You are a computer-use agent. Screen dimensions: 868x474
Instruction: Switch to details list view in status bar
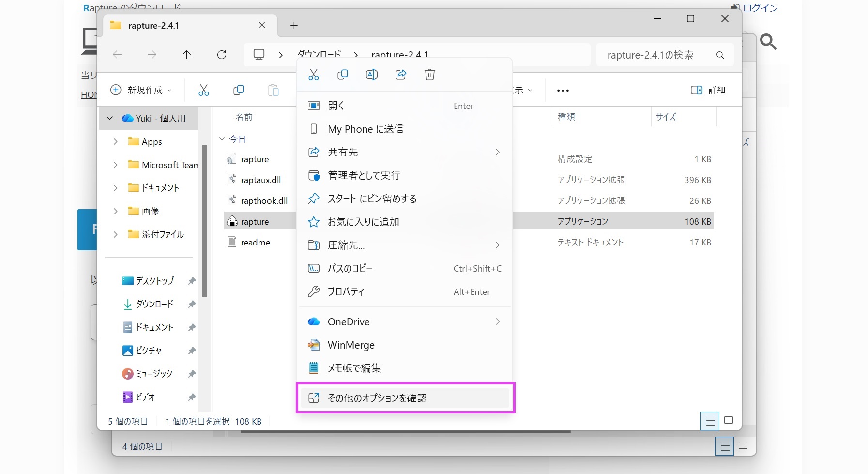710,421
